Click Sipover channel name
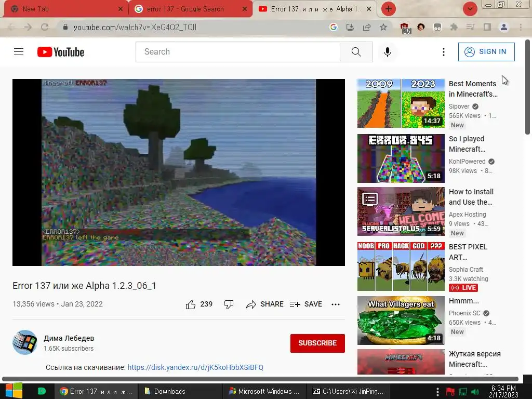 coord(459,107)
